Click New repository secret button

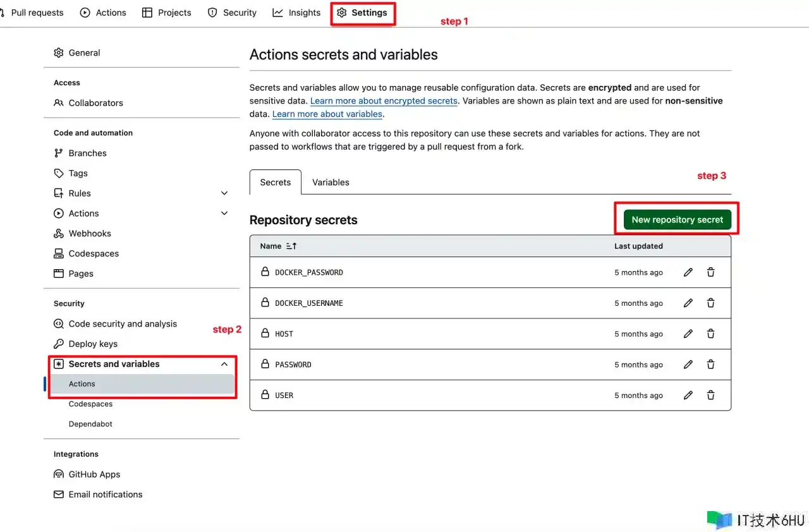[x=677, y=220]
